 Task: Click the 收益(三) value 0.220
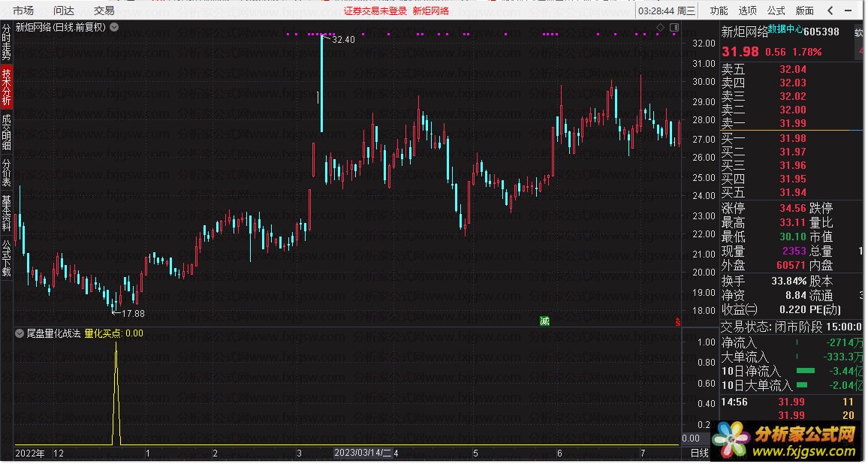point(793,309)
